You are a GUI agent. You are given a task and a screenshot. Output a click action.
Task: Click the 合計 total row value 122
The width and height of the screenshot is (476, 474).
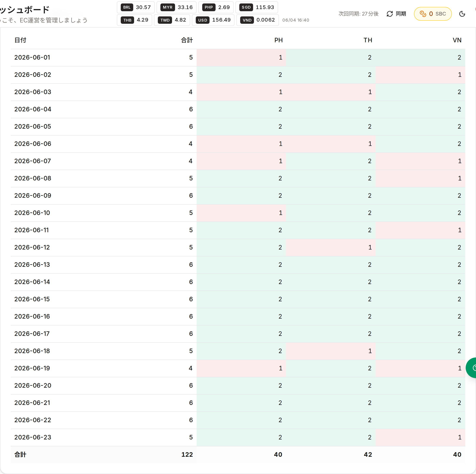point(187,455)
